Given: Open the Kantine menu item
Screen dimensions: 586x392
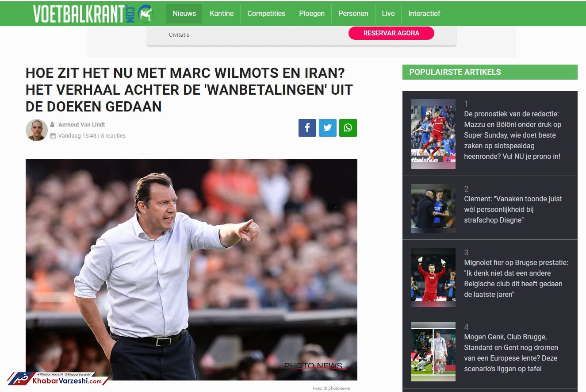Looking at the screenshot, I should (x=222, y=14).
